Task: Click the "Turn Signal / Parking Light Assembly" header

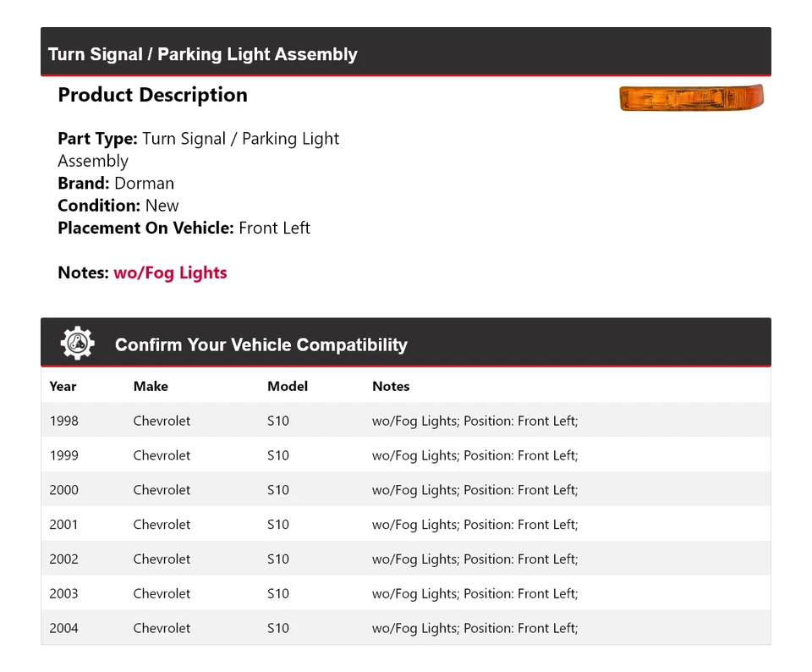Action: pyautogui.click(x=203, y=54)
